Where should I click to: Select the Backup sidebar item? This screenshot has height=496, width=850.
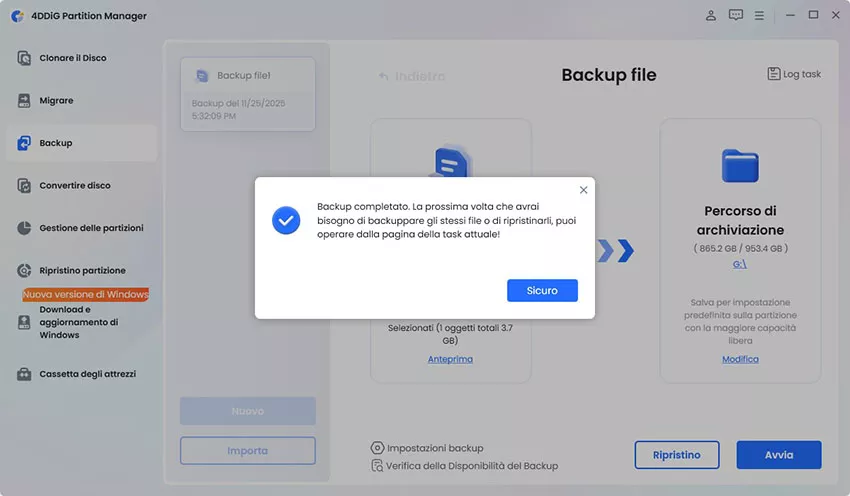(x=81, y=143)
